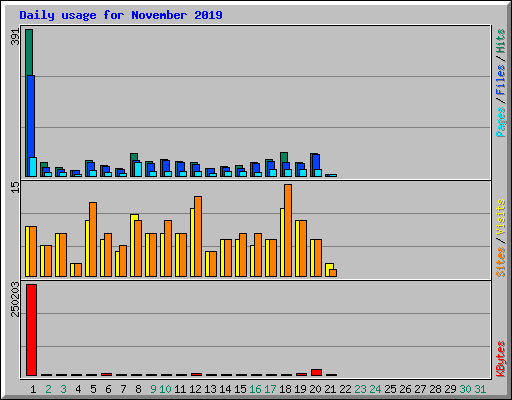Click day 10 on the x-axis
512x400 pixels.
[x=165, y=389]
